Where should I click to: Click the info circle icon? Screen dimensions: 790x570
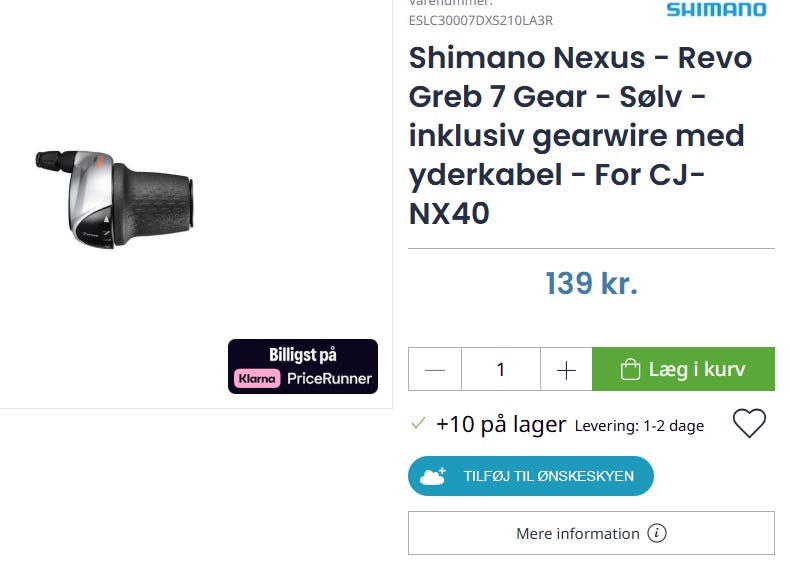(657, 533)
